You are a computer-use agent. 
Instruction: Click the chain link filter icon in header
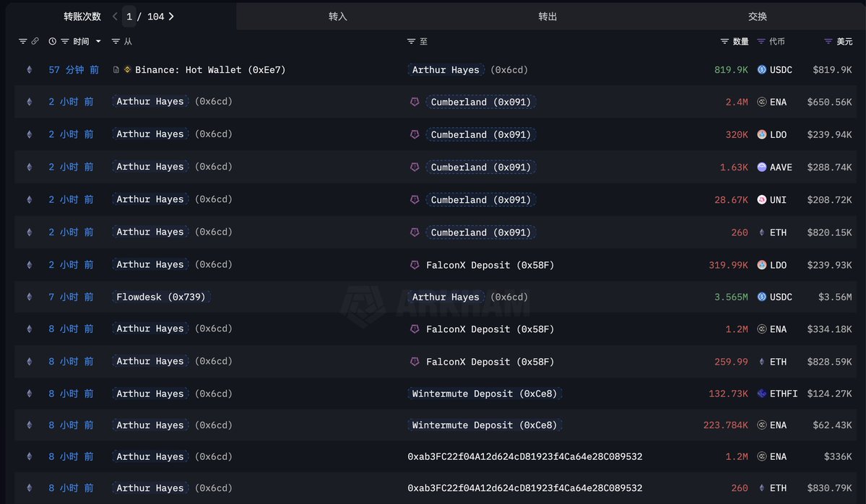point(35,42)
